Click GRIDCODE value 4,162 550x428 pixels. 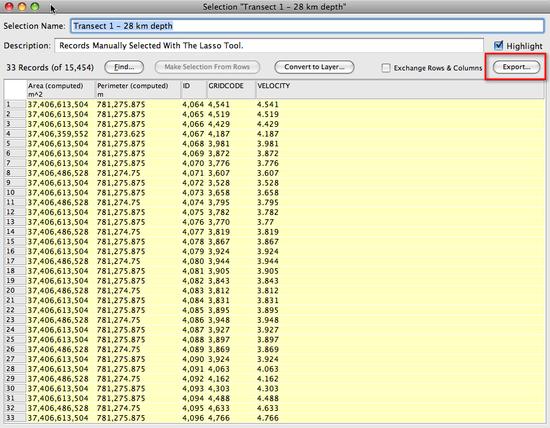[219, 379]
